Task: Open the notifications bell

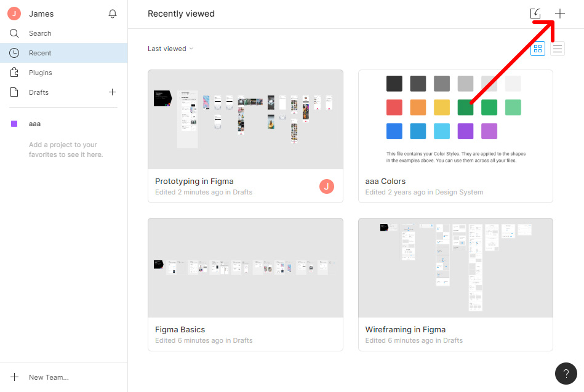Action: pyautogui.click(x=113, y=14)
